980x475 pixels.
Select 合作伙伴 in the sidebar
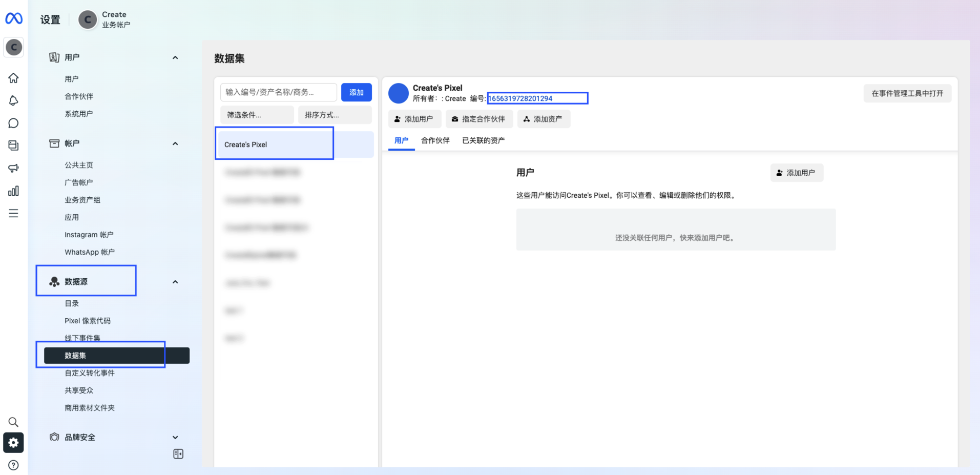(79, 96)
